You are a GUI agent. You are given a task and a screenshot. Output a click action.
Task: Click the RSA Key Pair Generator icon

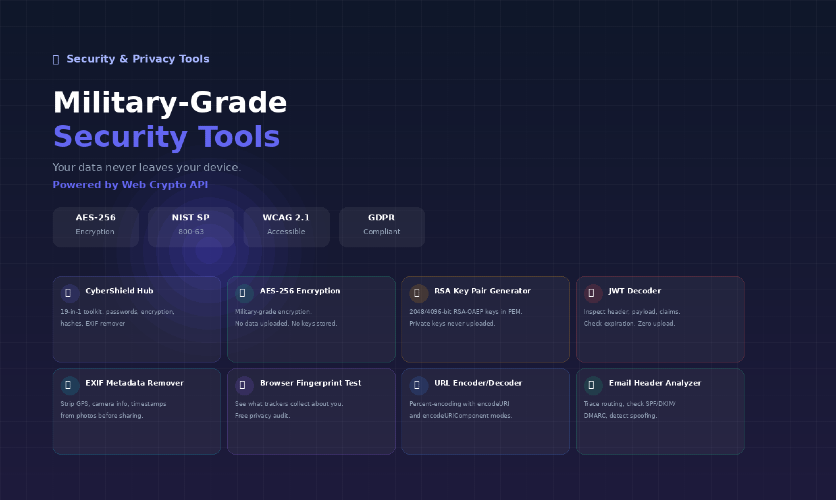tap(419, 293)
